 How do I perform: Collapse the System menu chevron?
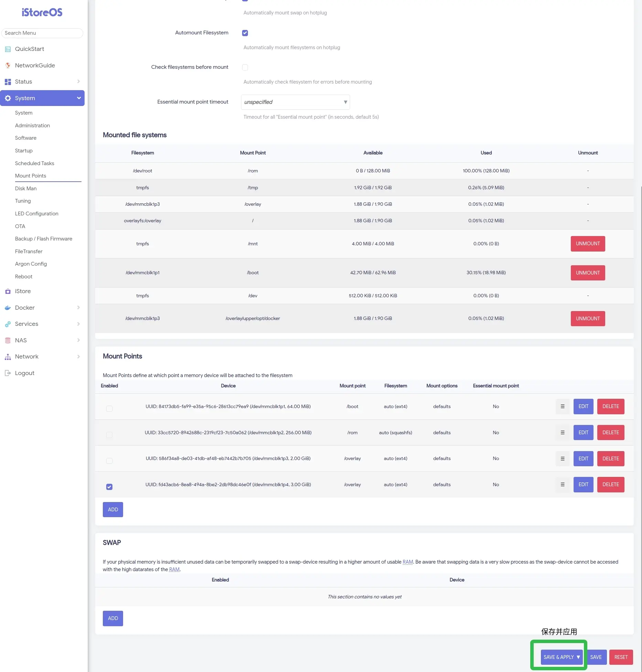[78, 98]
